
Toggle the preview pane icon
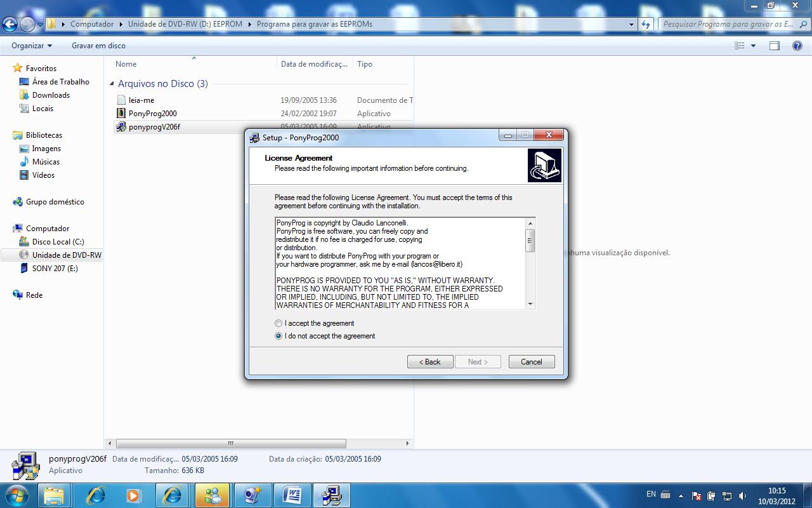coord(774,46)
